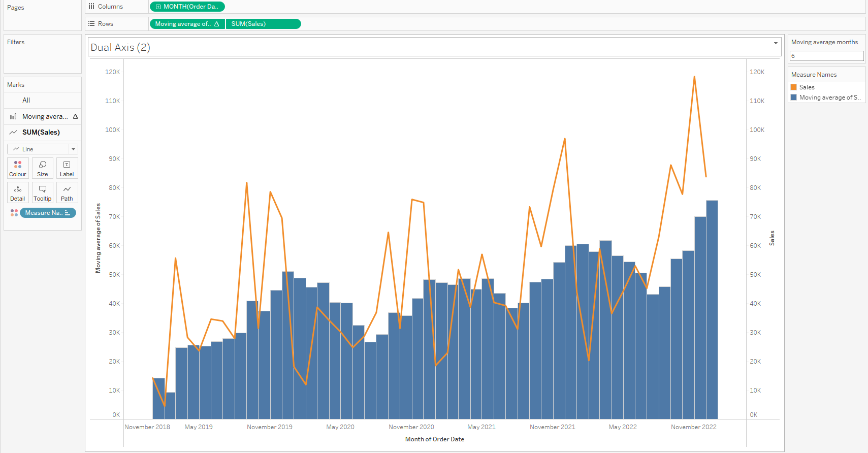Open the Colour card on Marks
Viewport: 868px width, 453px height.
pos(18,168)
